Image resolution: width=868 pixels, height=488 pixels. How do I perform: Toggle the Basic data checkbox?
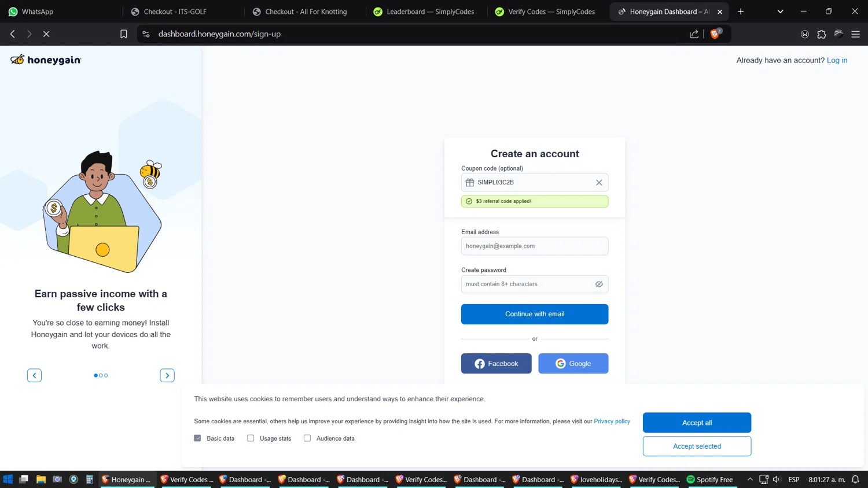click(197, 438)
